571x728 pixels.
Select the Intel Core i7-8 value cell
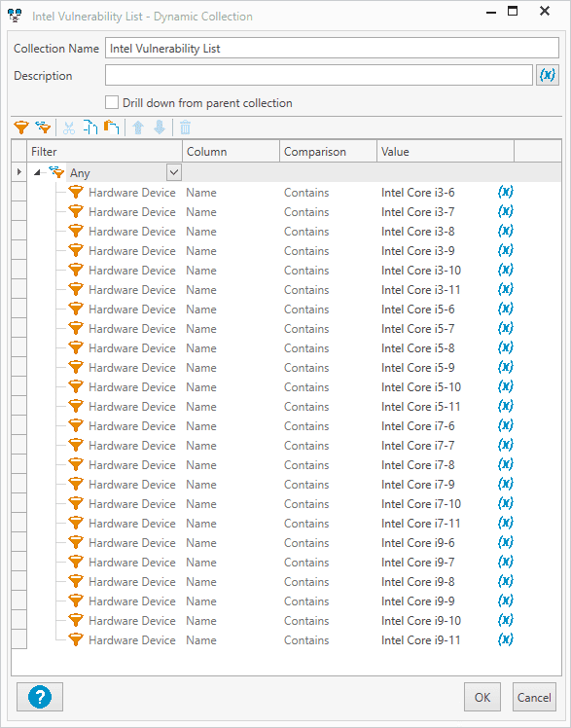[x=418, y=465]
